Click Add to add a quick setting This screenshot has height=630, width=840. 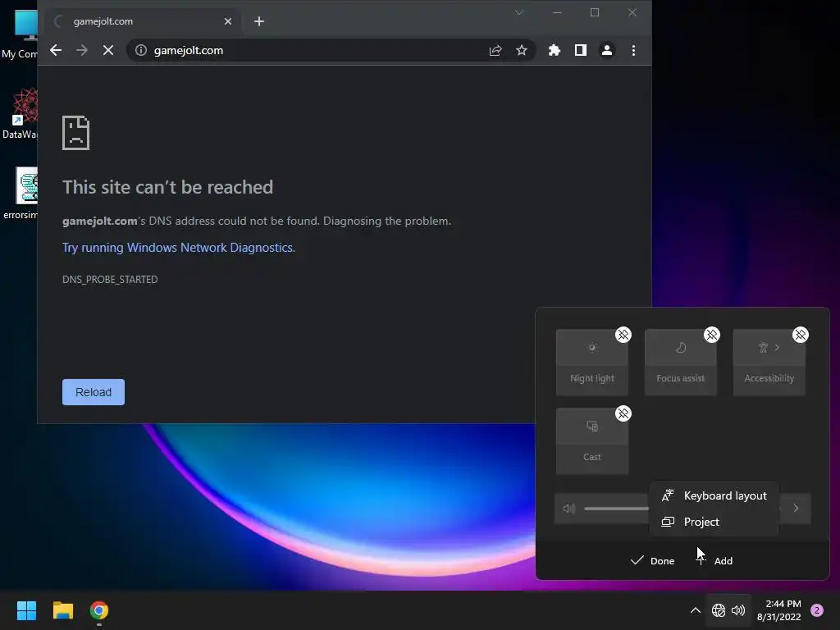[x=714, y=561]
